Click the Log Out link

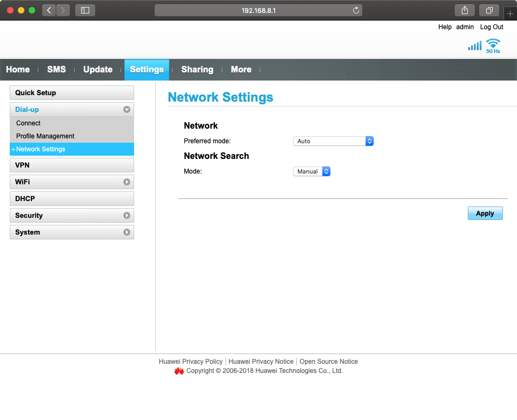point(492,27)
